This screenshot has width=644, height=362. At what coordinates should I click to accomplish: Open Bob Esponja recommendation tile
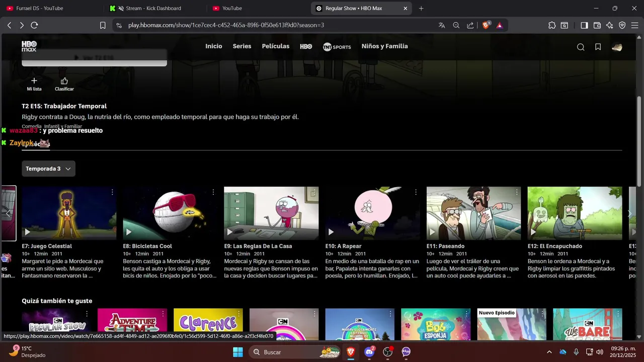(x=436, y=324)
